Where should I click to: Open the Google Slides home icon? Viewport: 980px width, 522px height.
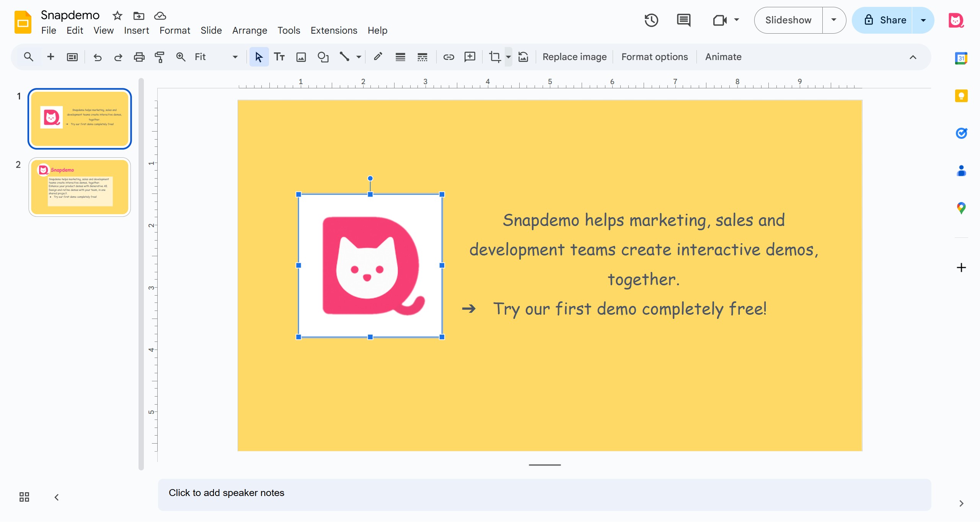click(23, 22)
